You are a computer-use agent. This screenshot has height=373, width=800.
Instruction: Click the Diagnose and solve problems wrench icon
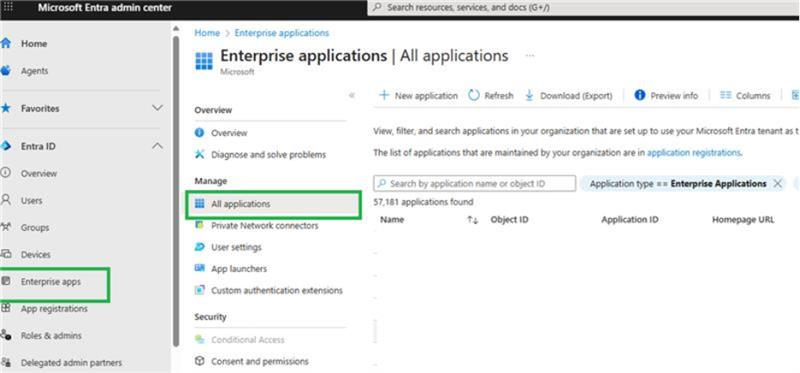[x=199, y=154]
